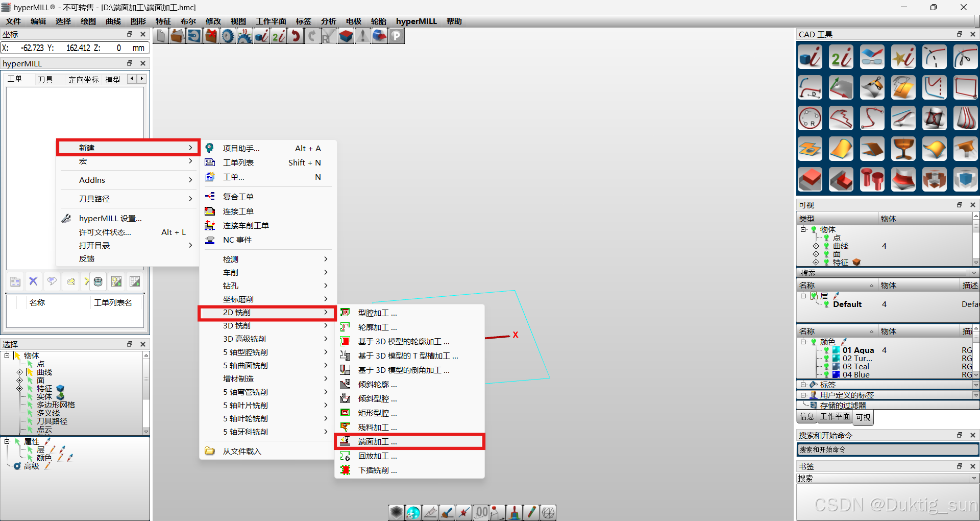Toggle visibility bulb for 曲线 in 可视 panel

click(x=826, y=246)
